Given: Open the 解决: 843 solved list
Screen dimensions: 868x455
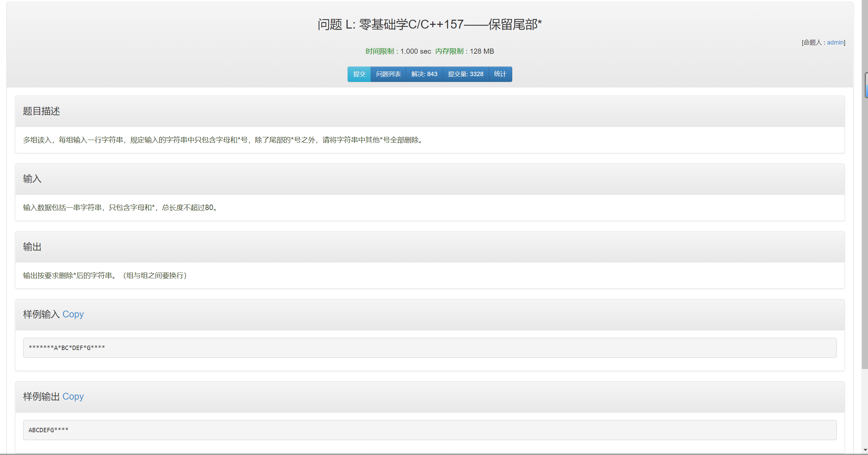Looking at the screenshot, I should coord(424,74).
